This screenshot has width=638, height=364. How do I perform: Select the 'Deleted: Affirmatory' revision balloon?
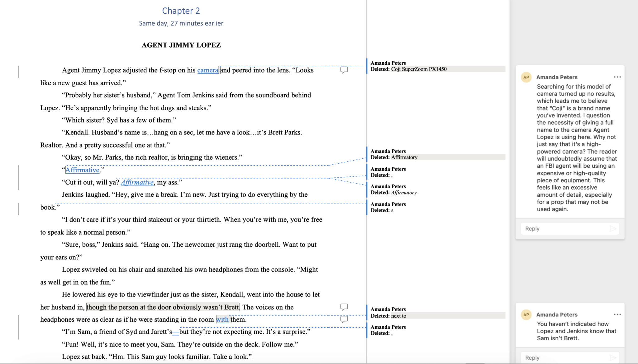click(404, 157)
